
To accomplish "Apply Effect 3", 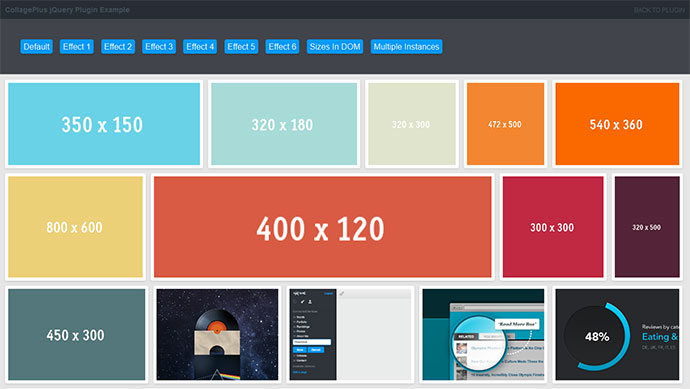I will (x=159, y=47).
